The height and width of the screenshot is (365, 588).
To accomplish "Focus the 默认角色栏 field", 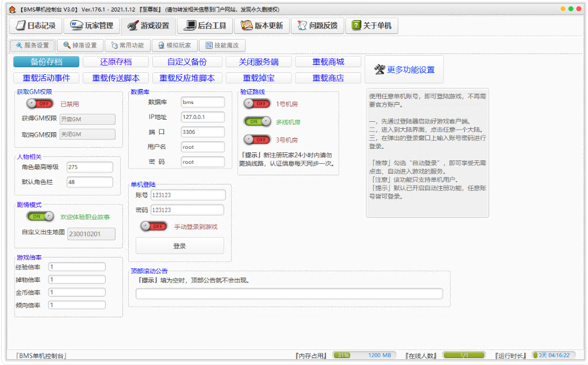I will 90,182.
